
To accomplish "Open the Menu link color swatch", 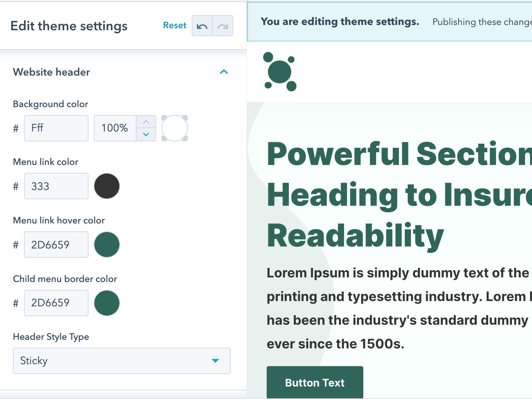I will [x=107, y=186].
